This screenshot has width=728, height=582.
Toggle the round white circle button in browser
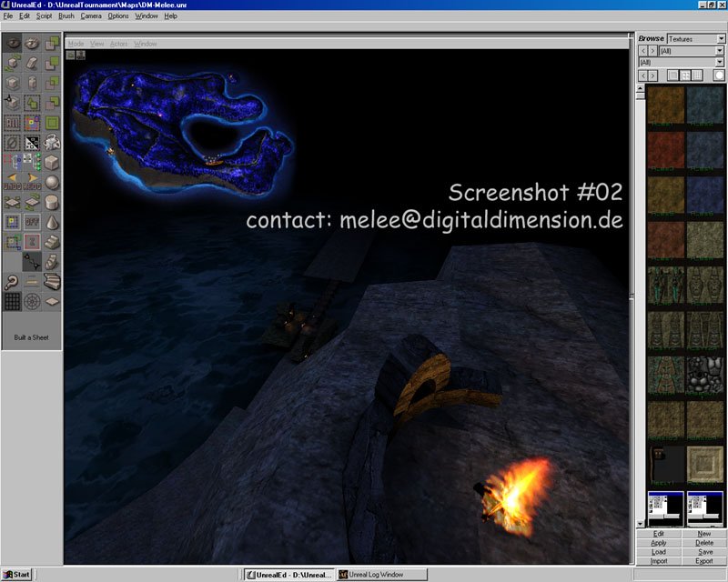(x=719, y=75)
